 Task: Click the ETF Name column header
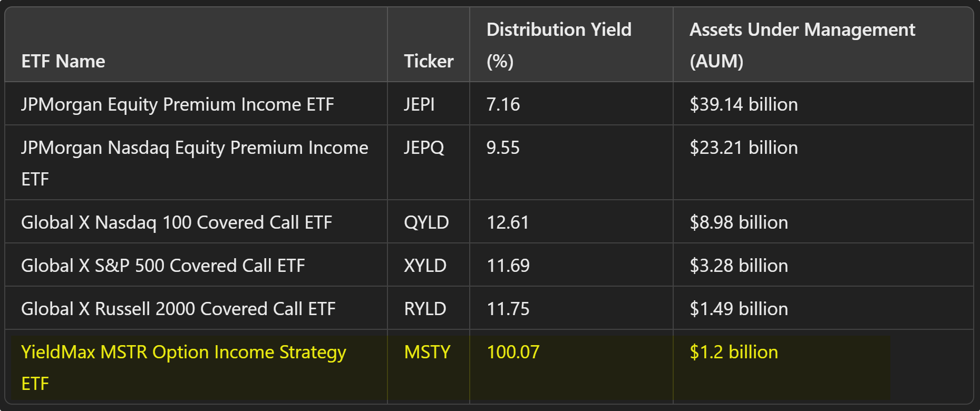click(63, 61)
